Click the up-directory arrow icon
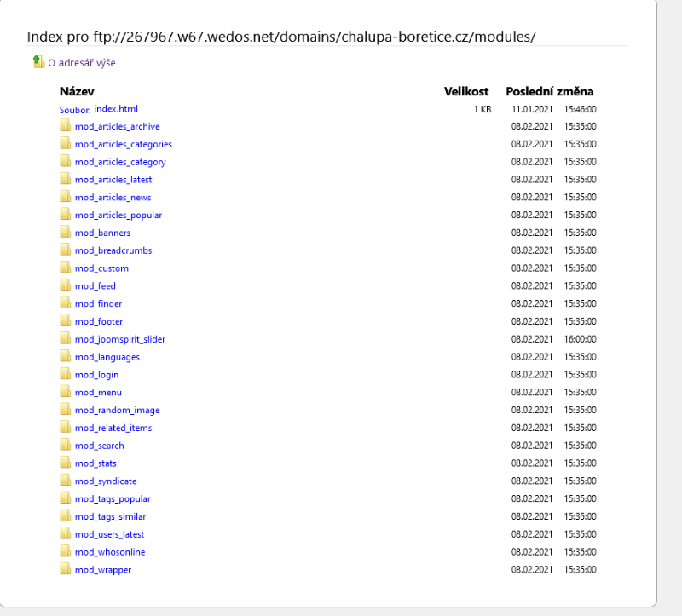The image size is (682, 616). click(38, 62)
